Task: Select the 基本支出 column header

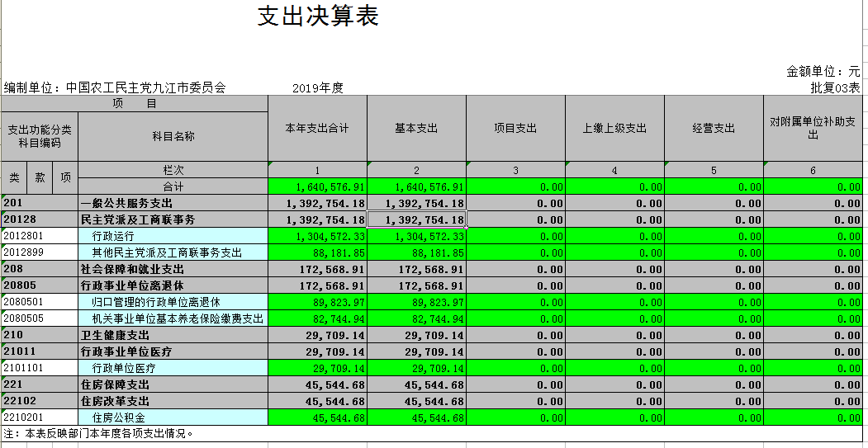Action: coord(416,129)
